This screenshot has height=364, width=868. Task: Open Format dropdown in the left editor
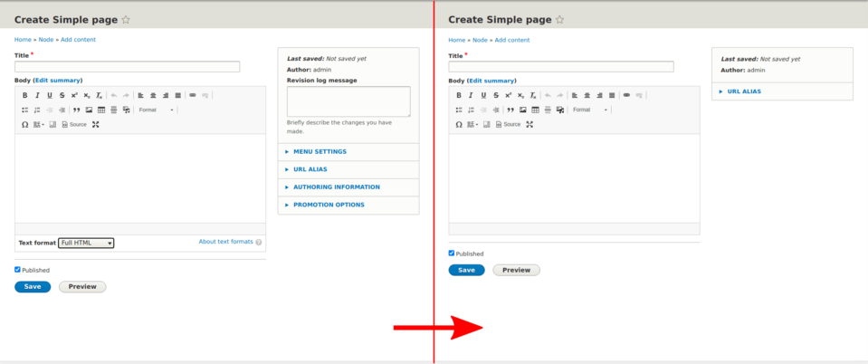click(x=156, y=110)
